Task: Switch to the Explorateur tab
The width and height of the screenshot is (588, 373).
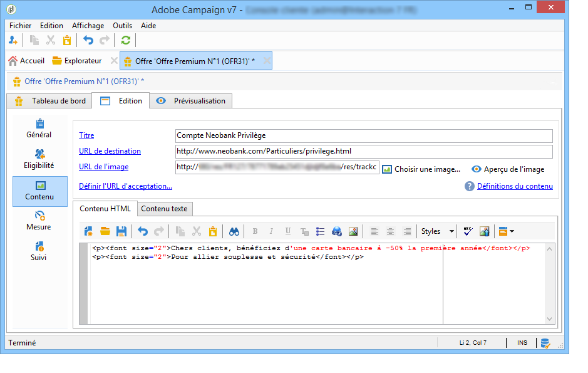Action: [77, 61]
